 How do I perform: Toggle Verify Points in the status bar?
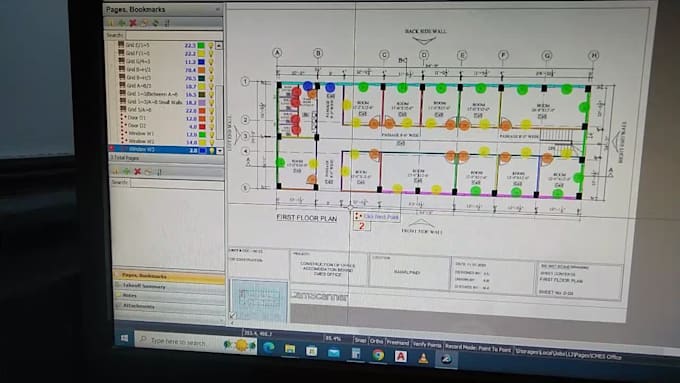427,345
